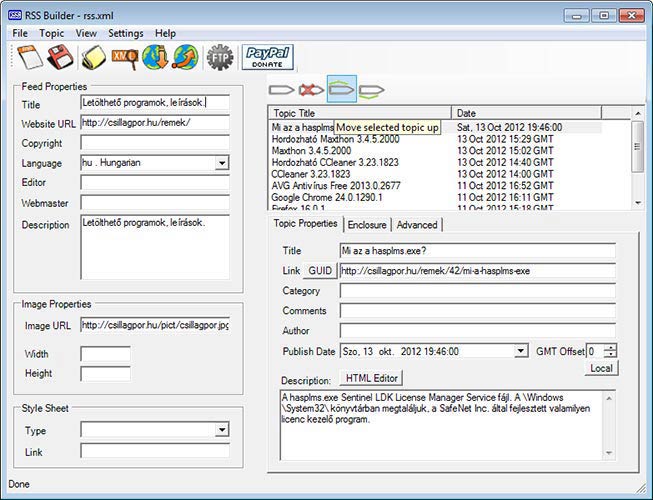Click the topic Description text area
The height and width of the screenshot is (500, 653).
(442, 425)
